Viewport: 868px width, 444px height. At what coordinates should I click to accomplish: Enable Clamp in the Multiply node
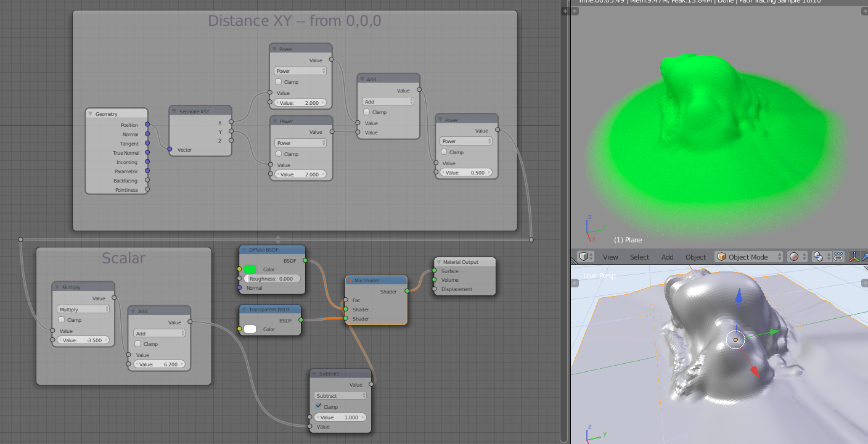click(x=62, y=320)
